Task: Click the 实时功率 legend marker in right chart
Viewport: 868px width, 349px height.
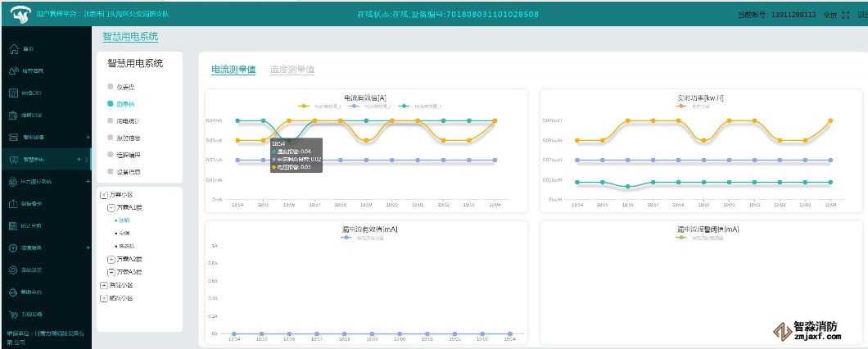Action: pyautogui.click(x=680, y=107)
